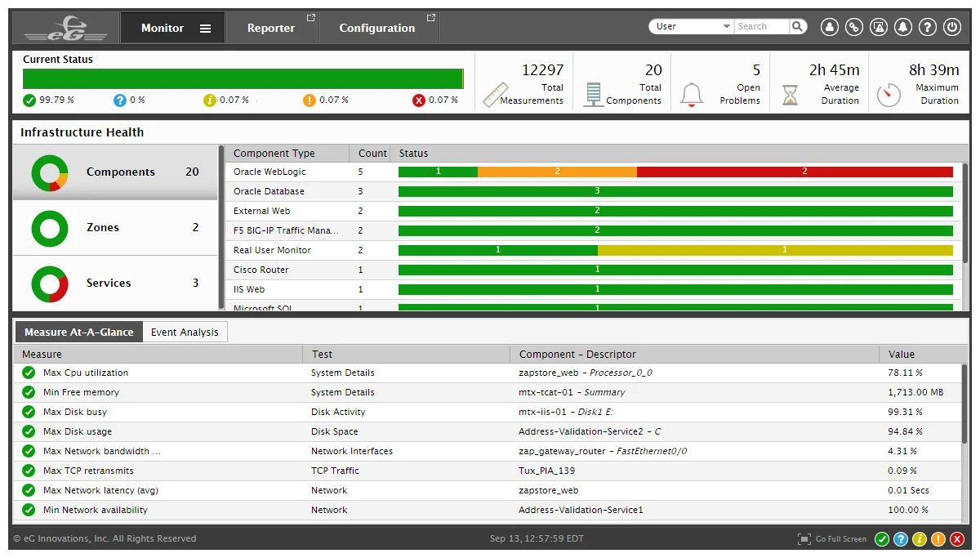980x558 pixels.
Task: Click the hourglass Average Duration icon
Action: tap(790, 95)
